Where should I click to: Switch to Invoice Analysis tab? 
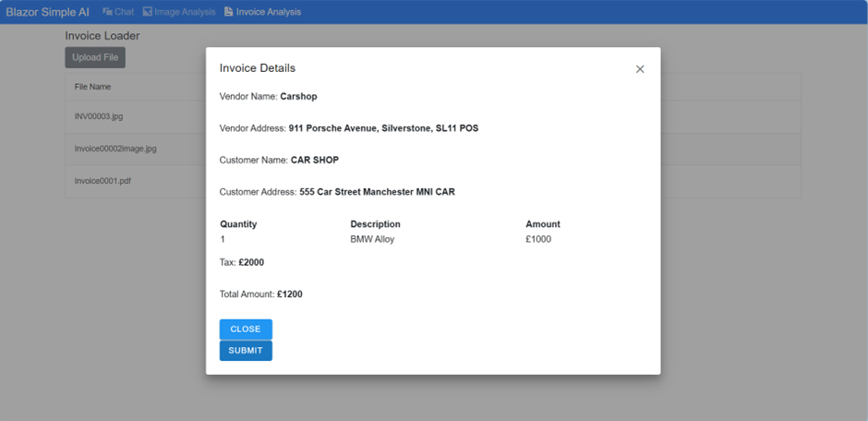[x=268, y=12]
